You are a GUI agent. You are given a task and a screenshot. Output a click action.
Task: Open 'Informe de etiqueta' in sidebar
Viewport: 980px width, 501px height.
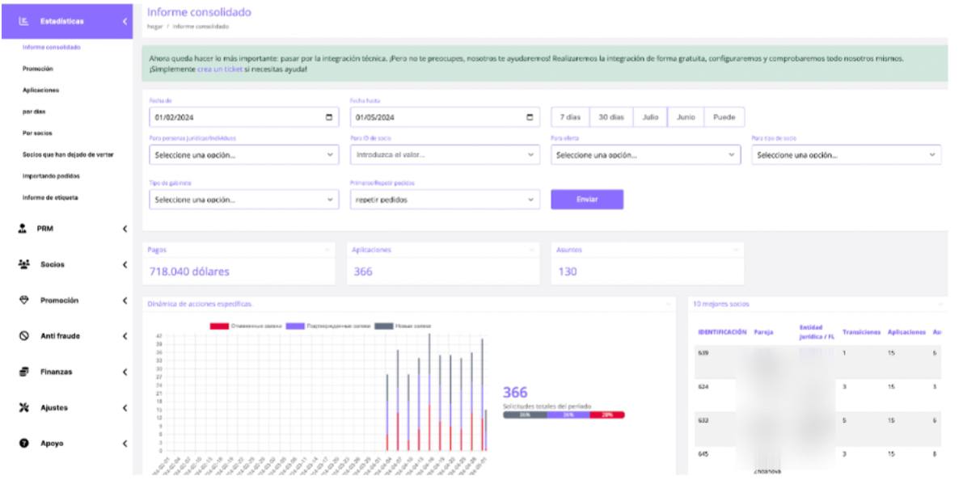(50, 197)
